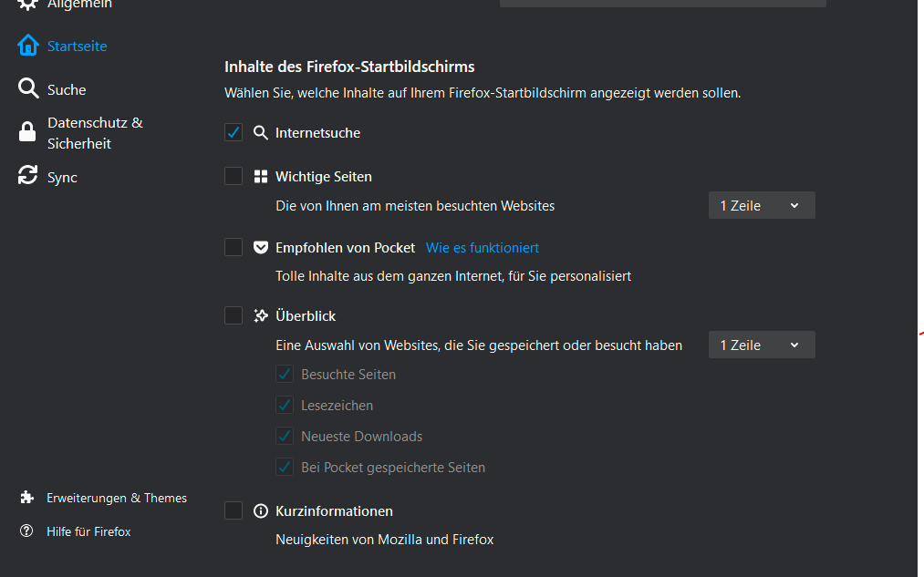924x577 pixels.
Task: Open the Wichtige Seiten row count dropdown
Action: click(761, 205)
